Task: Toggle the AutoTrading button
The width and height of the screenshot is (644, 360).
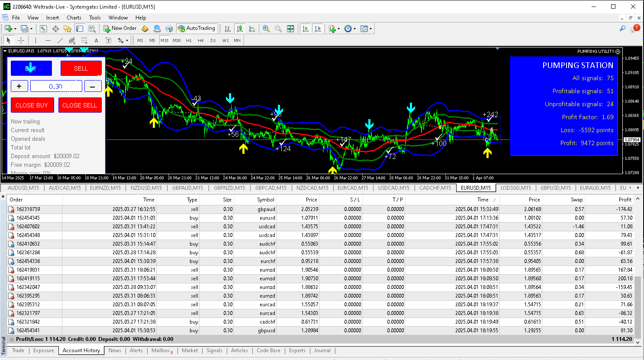Action: 196,29
